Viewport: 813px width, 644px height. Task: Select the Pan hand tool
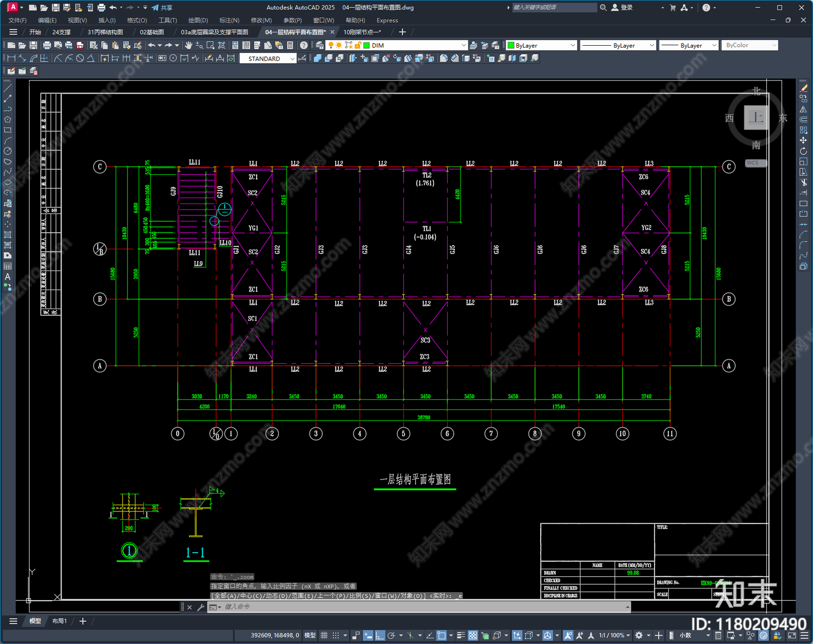pos(188,45)
